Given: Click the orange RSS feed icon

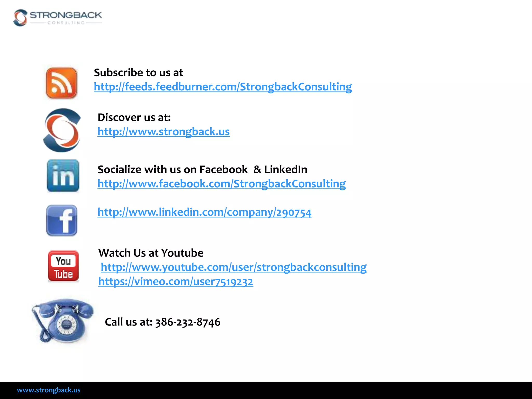Looking at the screenshot, I should click(x=62, y=83).
